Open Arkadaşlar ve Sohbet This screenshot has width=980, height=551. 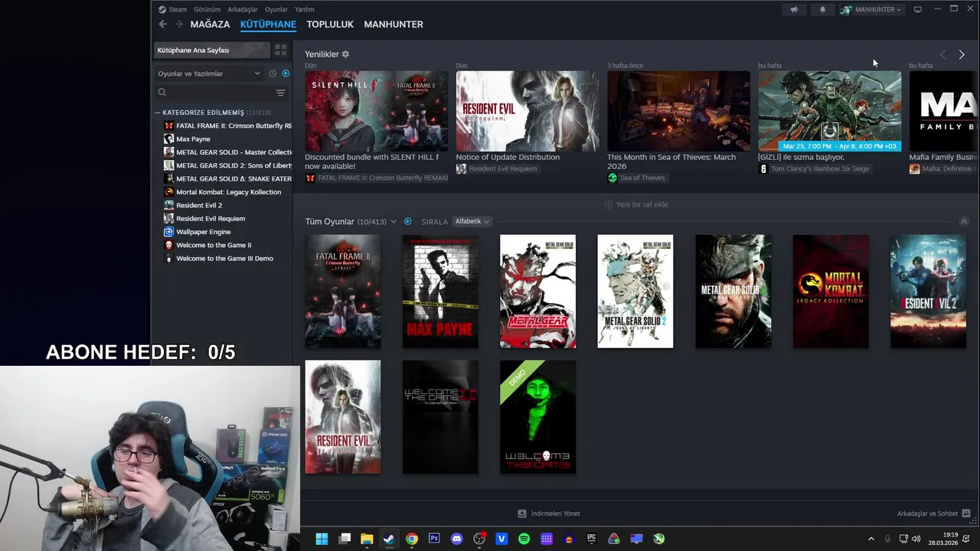(933, 514)
